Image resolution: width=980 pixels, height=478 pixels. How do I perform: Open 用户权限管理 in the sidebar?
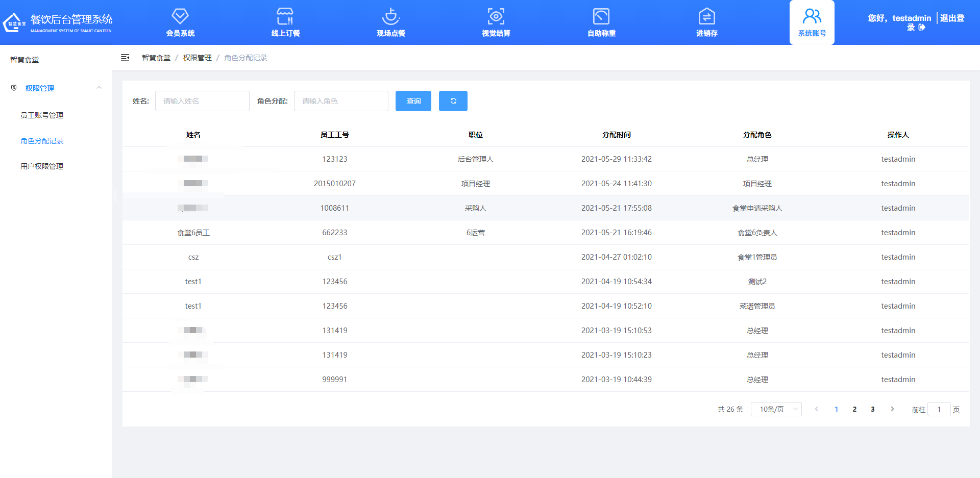coord(42,166)
